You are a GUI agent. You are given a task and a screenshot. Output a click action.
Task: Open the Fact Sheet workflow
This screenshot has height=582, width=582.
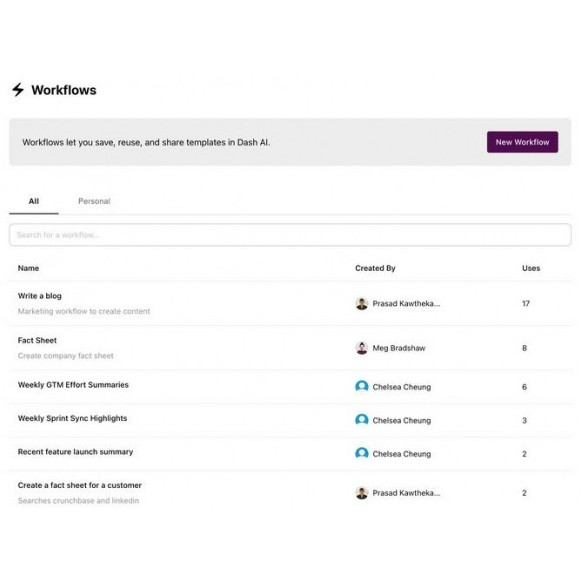pyautogui.click(x=37, y=340)
